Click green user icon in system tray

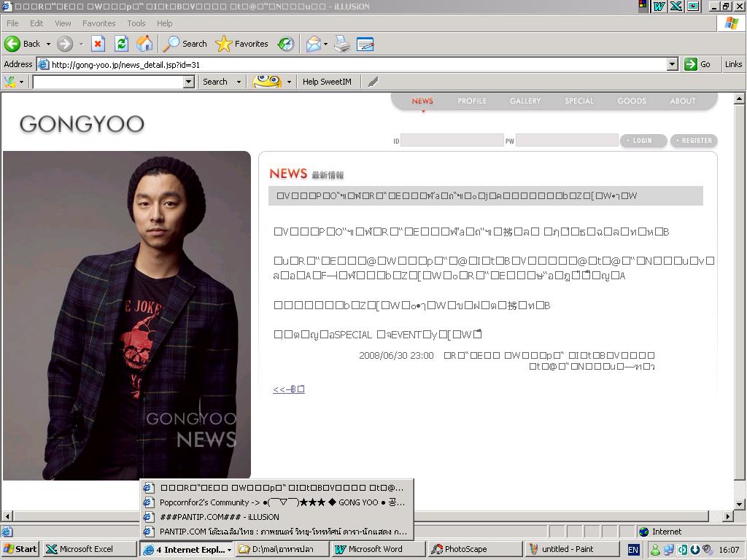point(656,550)
